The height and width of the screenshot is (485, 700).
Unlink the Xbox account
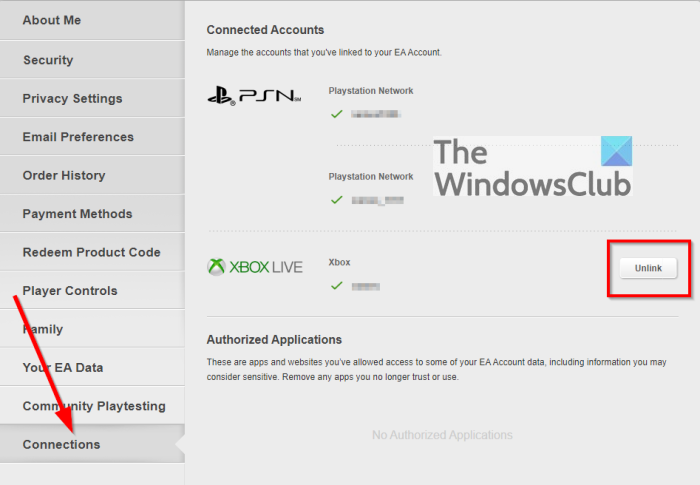[x=647, y=268]
